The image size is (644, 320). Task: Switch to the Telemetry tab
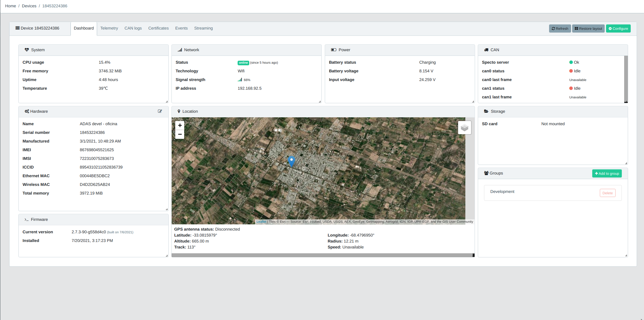click(x=109, y=28)
